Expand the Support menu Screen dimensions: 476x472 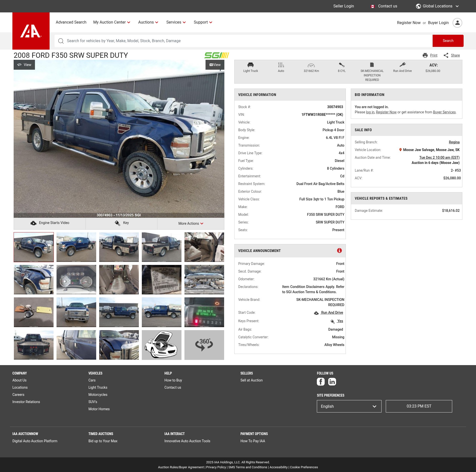pyautogui.click(x=203, y=22)
